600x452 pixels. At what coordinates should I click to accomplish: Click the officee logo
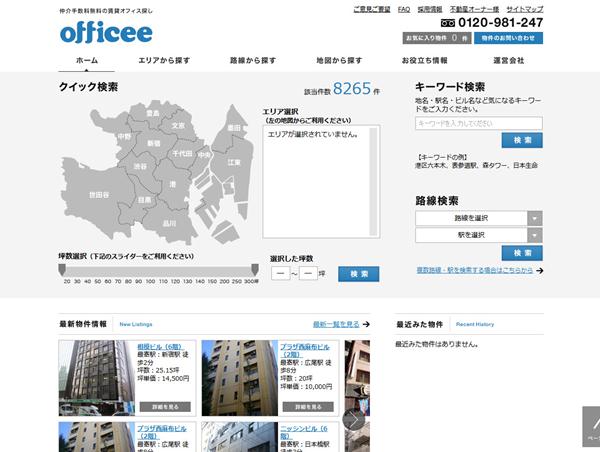tap(106, 32)
